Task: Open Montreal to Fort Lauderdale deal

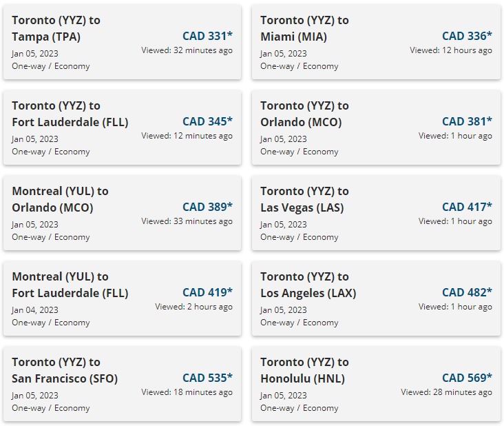Action: pyautogui.click(x=122, y=298)
